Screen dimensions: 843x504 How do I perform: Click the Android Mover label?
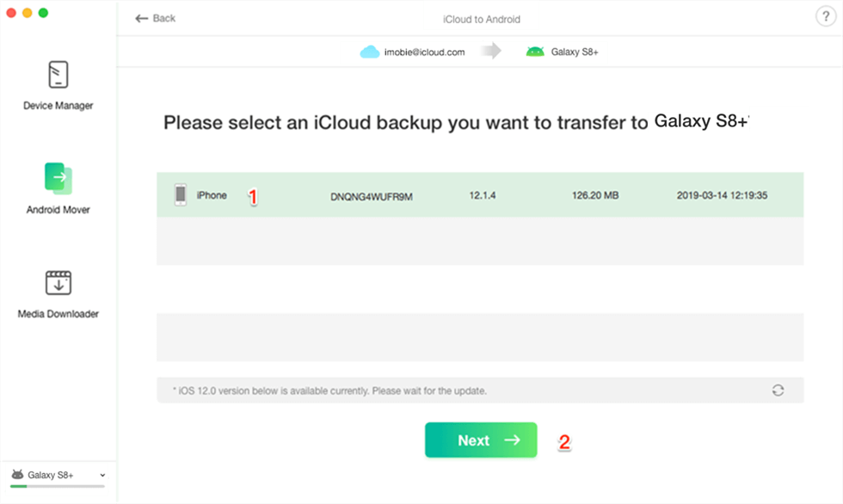point(58,210)
